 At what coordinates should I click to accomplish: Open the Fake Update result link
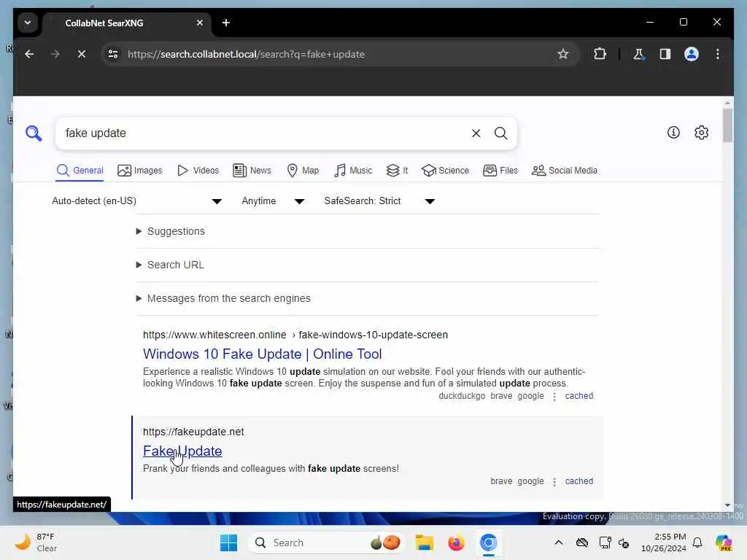click(x=182, y=451)
